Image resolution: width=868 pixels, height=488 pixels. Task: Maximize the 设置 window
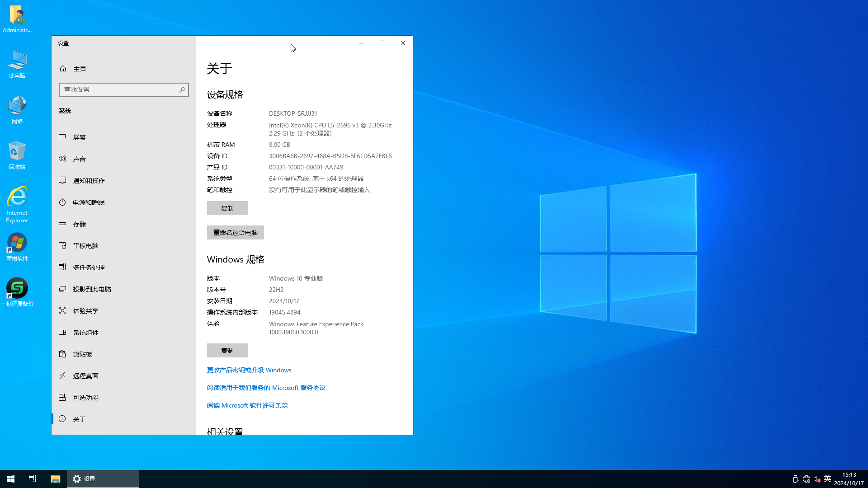coord(382,43)
